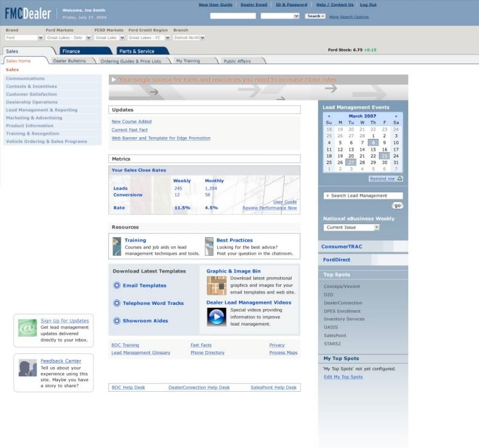479x448 pixels.
Task: Open the BDC Help Desk link
Action: (128, 388)
